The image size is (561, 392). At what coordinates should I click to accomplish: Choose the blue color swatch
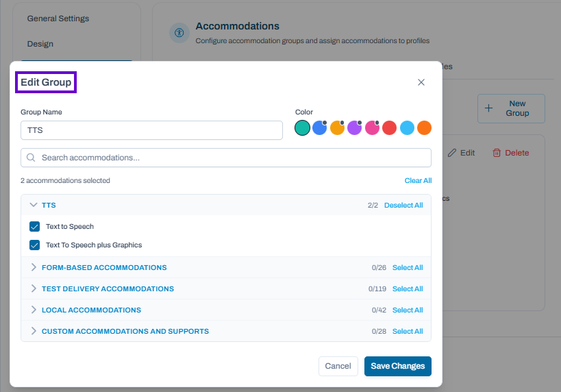click(319, 127)
